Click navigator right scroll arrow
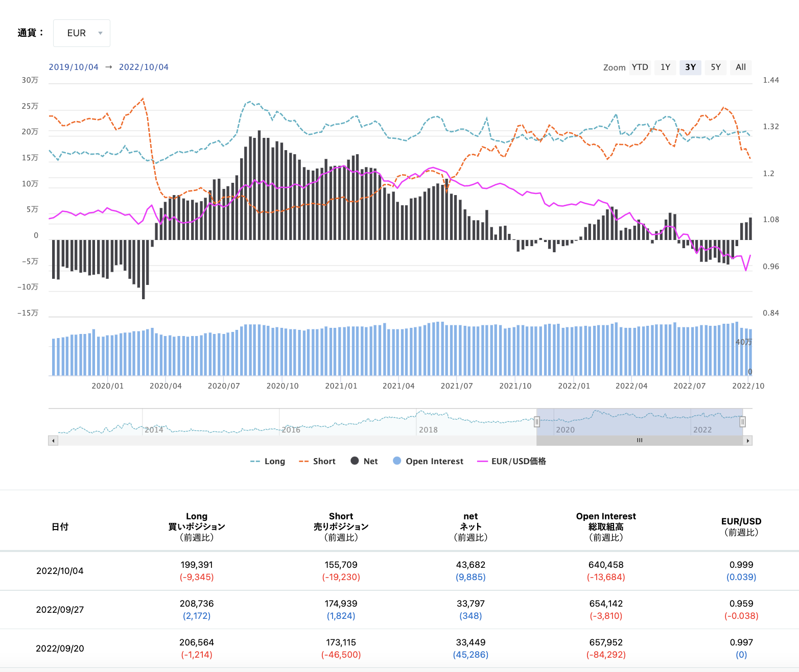 tap(748, 441)
